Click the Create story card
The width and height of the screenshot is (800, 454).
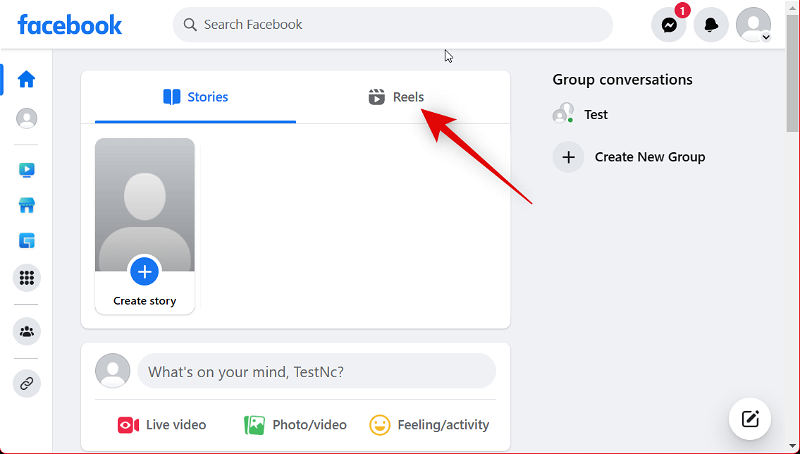[x=145, y=226]
